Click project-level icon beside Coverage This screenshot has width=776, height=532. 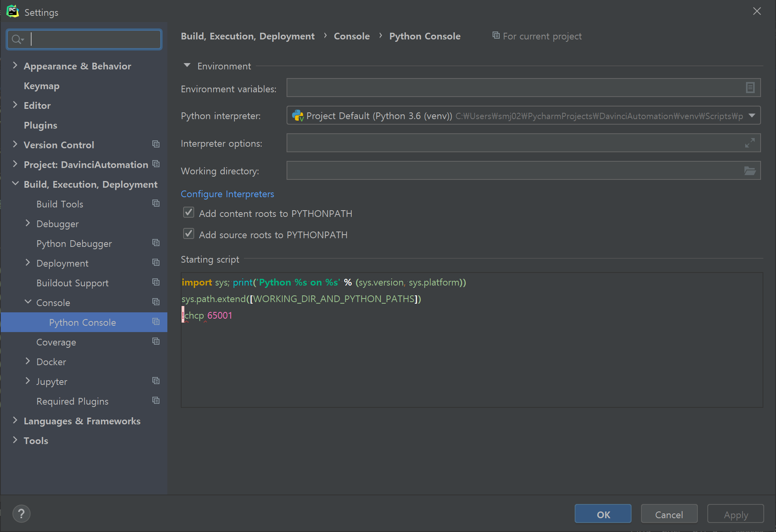coord(156,342)
